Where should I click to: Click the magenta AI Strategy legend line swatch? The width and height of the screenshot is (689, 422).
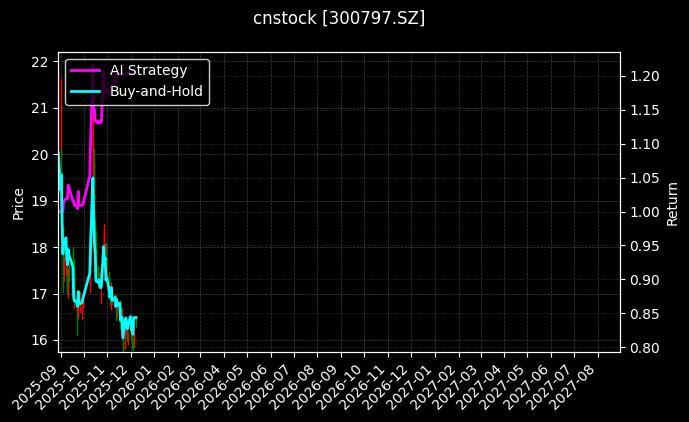tap(86, 70)
